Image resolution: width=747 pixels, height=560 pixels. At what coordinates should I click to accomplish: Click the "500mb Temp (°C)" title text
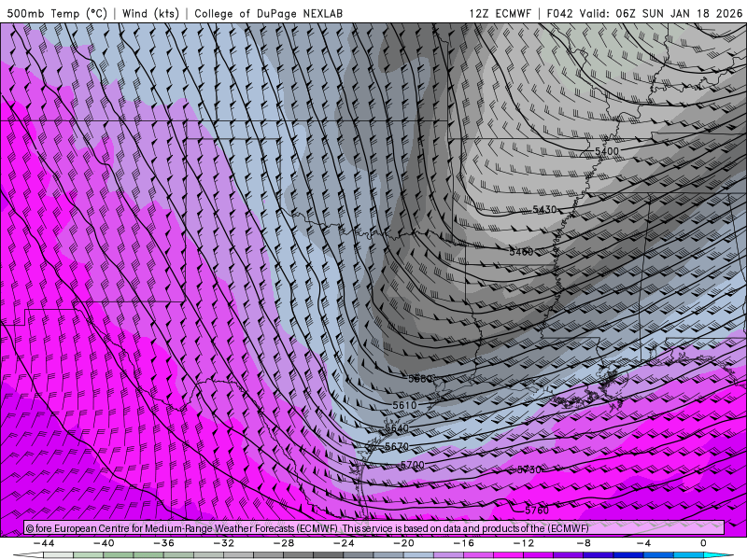[x=57, y=13]
